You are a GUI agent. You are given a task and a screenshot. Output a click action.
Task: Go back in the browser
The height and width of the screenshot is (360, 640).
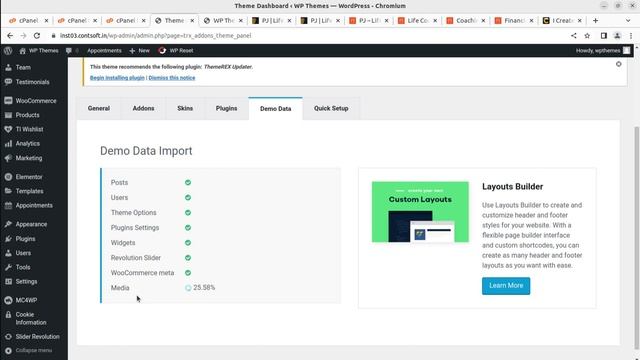(x=10, y=36)
